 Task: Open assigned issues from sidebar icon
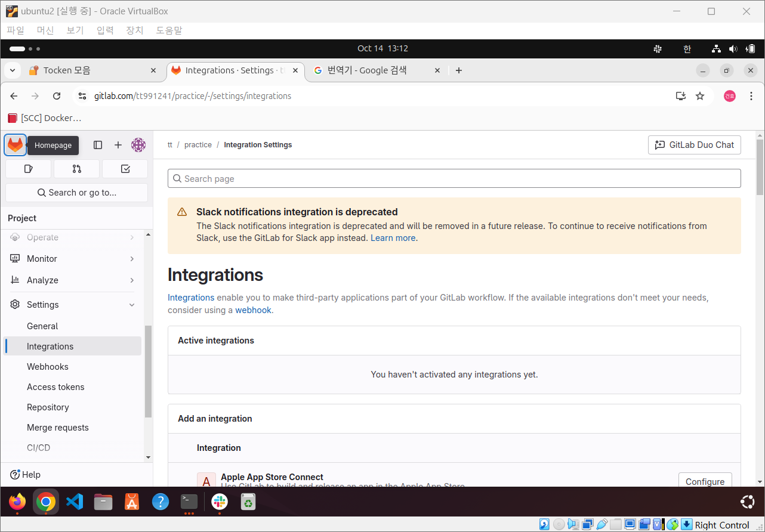[x=28, y=169]
